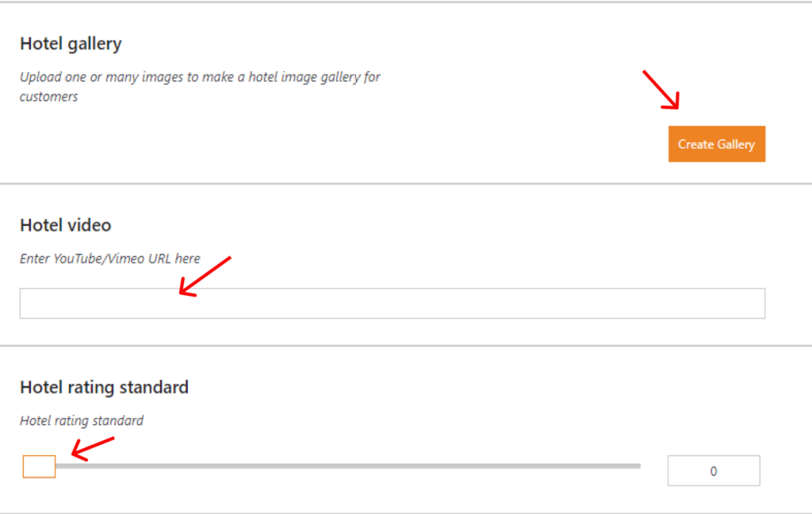Select the YouTube/Vimeo URL input field
The height and width of the screenshot is (514, 812).
point(392,303)
